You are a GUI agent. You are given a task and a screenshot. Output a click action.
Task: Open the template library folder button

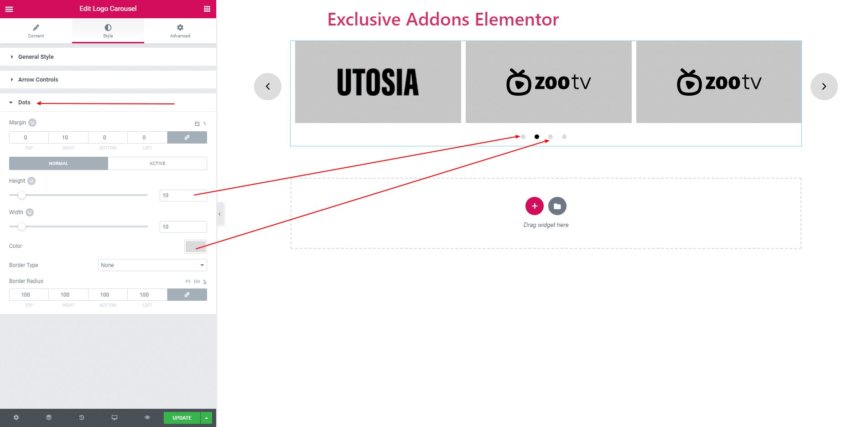557,206
